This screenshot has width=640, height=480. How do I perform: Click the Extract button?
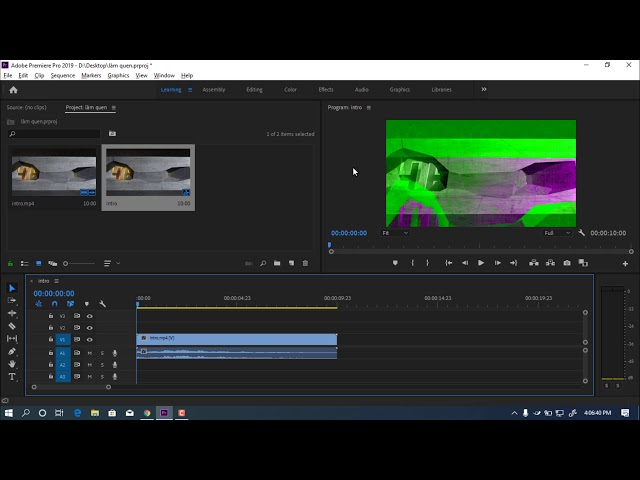click(x=550, y=263)
